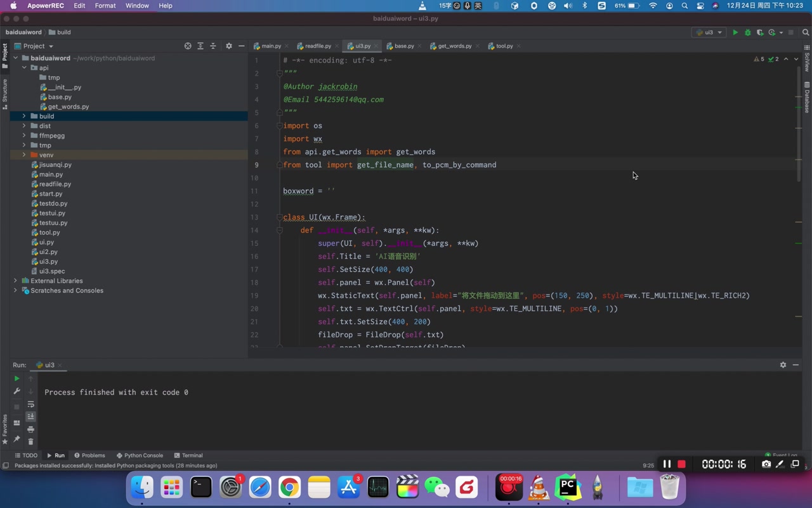Go to previous highlighted error arrow
Viewport: 812px width, 508px height.
[786, 59]
